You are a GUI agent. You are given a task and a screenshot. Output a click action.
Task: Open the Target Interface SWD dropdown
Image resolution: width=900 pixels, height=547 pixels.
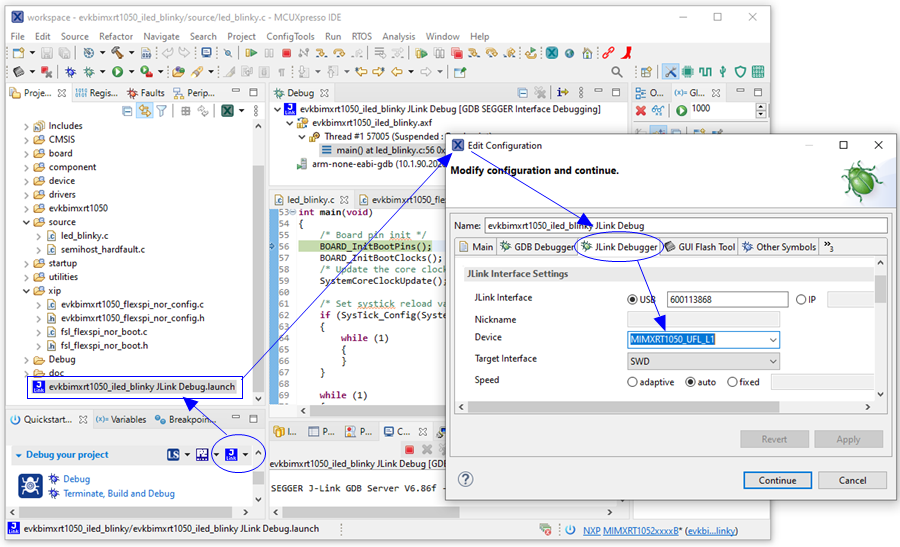[773, 361]
